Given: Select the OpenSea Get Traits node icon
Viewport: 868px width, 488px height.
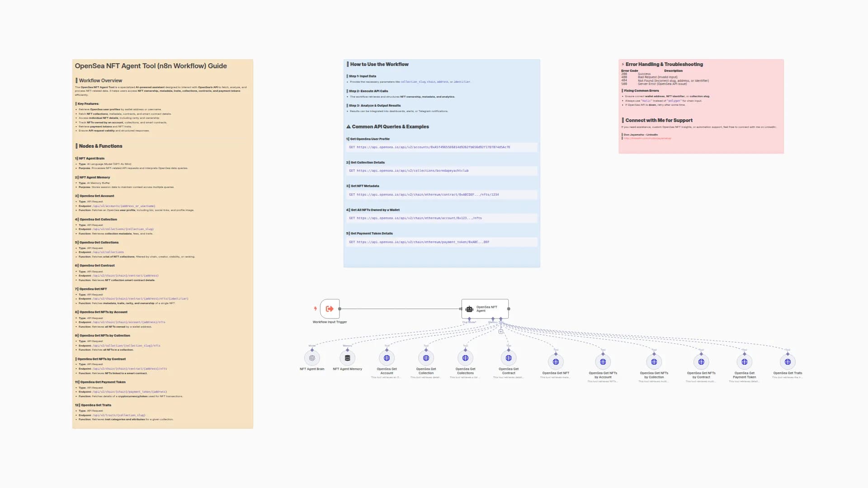Looking at the screenshot, I should coord(788,362).
